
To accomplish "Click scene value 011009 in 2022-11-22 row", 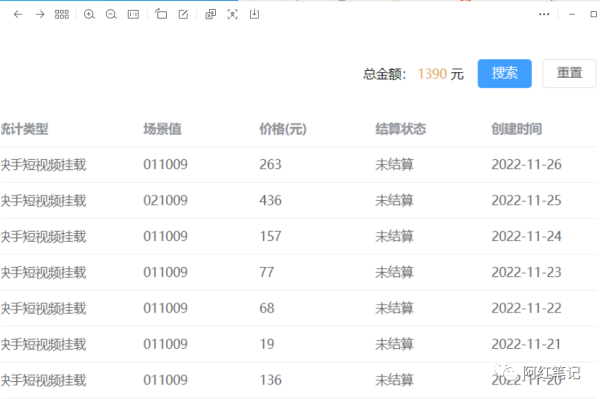I will (x=165, y=308).
